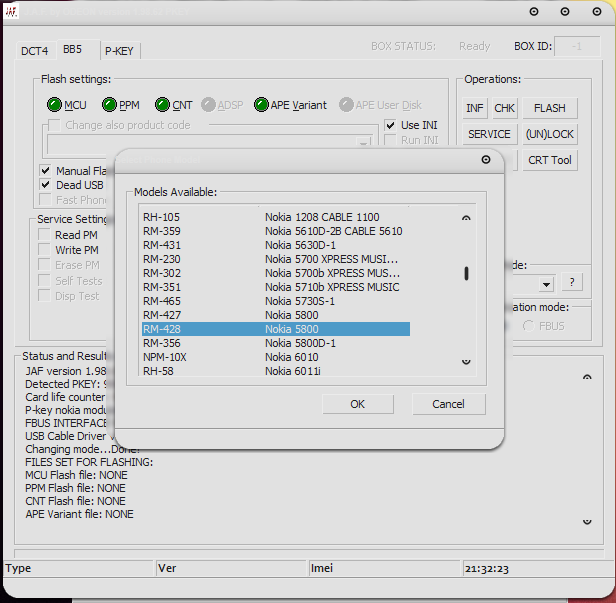Select NPM-10X Nokia 6010 row

276,357
